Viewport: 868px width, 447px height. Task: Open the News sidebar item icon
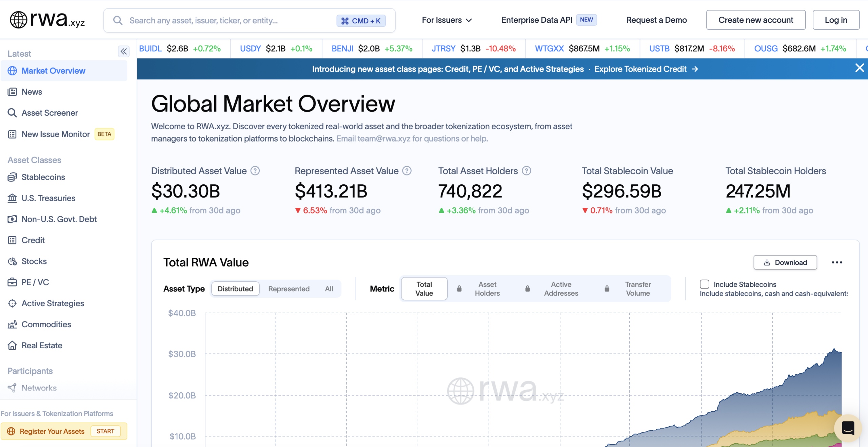click(x=12, y=92)
